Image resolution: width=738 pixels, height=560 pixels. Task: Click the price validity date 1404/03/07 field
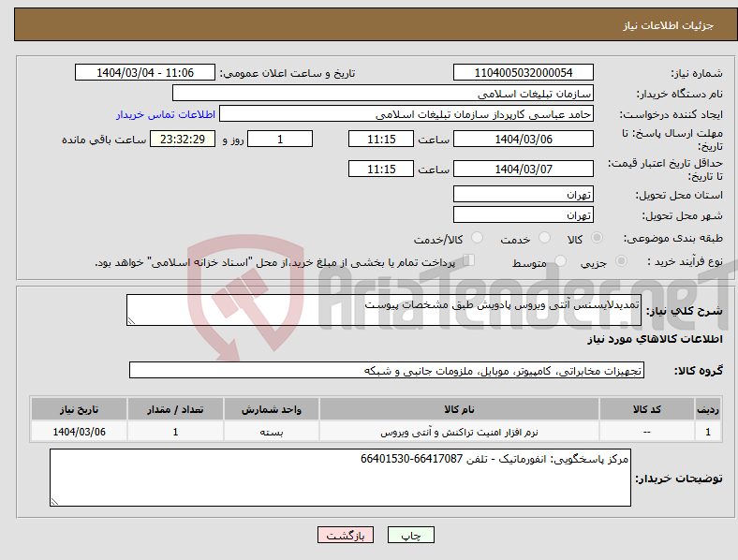523,169
